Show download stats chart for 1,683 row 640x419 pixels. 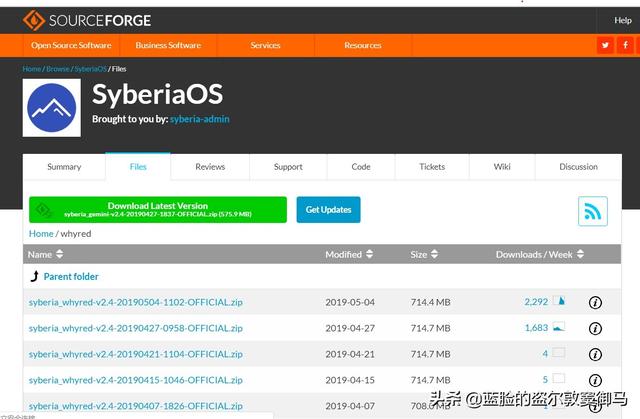[559, 327]
